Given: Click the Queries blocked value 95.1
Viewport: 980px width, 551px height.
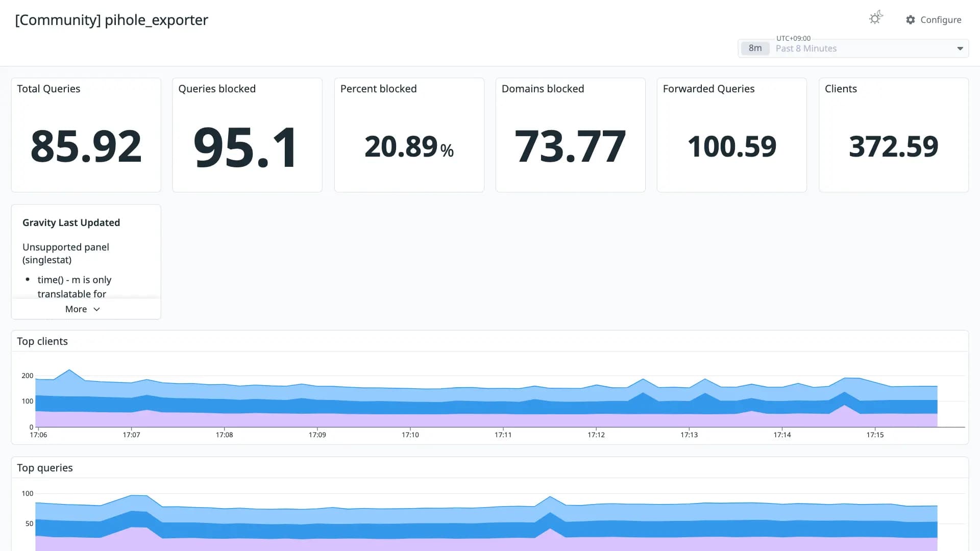Looking at the screenshot, I should 246,148.
